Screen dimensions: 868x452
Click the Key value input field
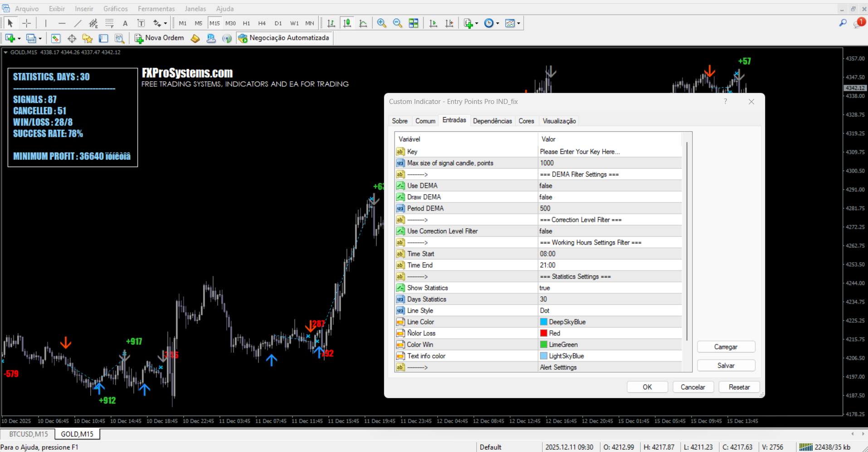click(608, 152)
